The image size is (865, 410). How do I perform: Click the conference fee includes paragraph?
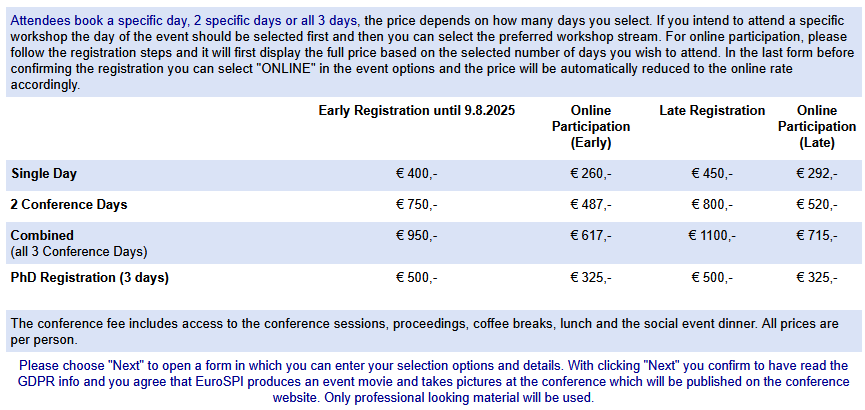click(x=425, y=332)
